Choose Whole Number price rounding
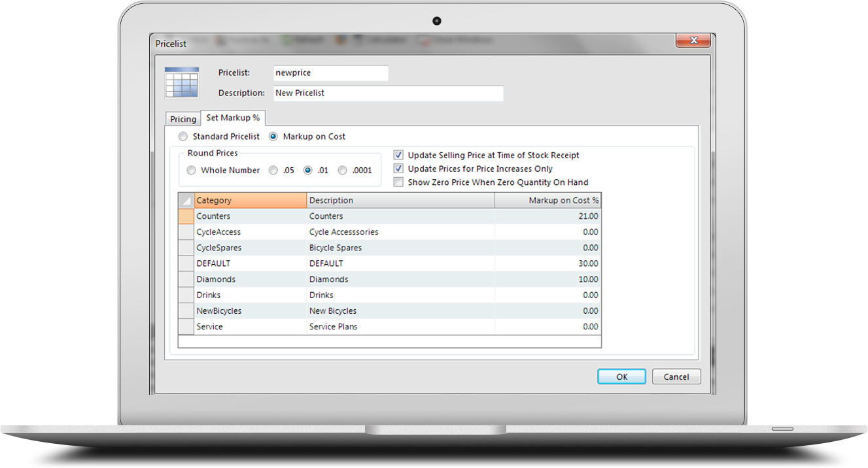868x468 pixels. tap(192, 171)
